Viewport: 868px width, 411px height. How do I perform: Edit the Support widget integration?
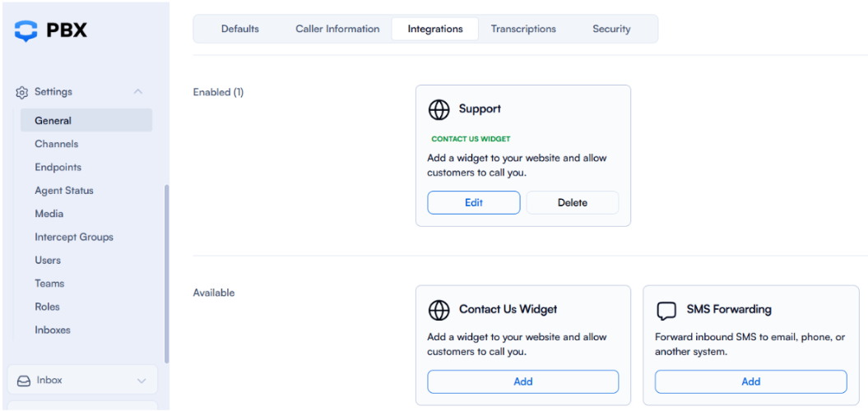pyautogui.click(x=474, y=203)
